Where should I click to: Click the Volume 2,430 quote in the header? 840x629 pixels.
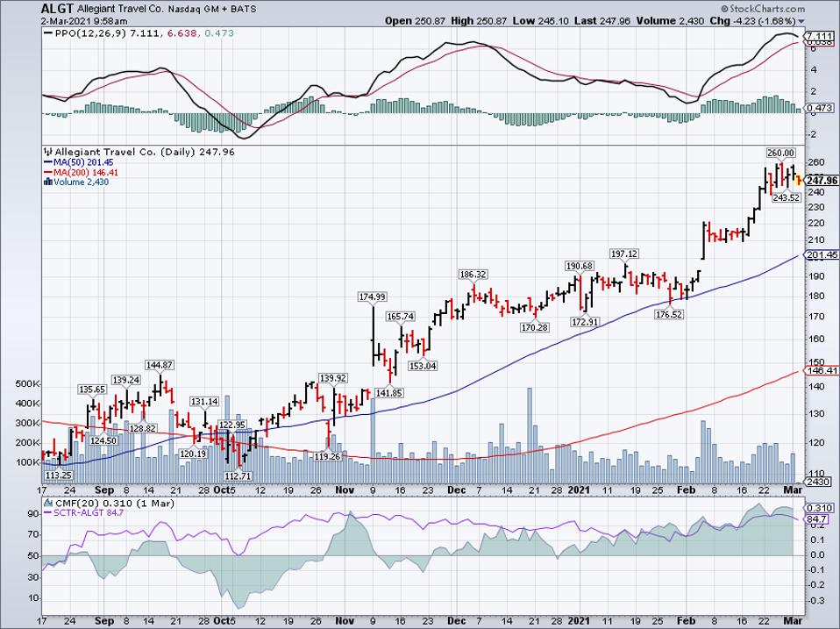pyautogui.click(x=670, y=21)
